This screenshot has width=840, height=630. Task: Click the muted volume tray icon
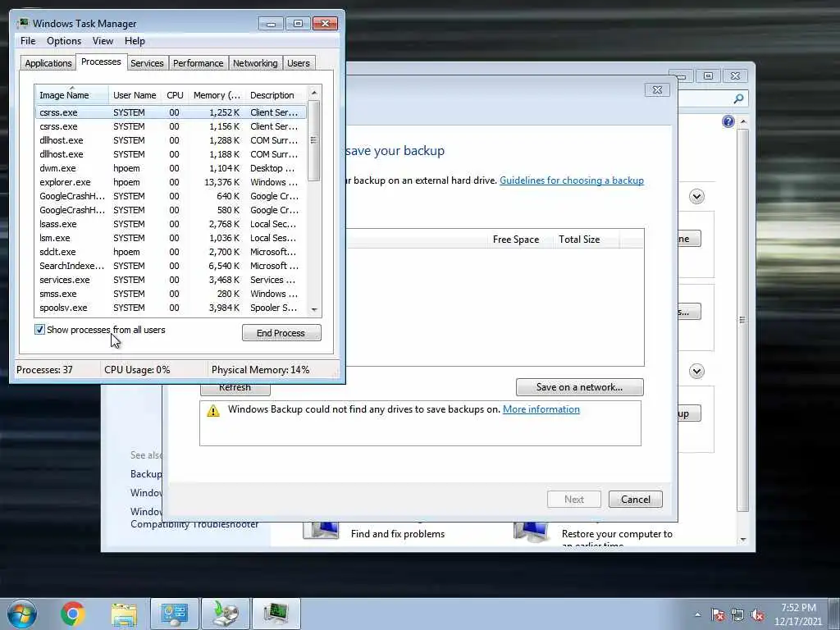coord(757,614)
